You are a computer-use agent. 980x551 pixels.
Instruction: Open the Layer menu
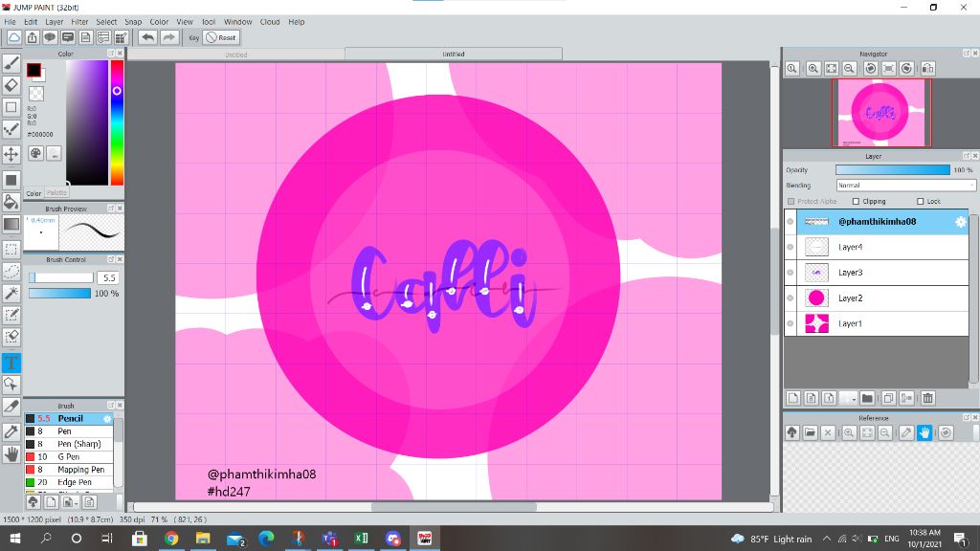(55, 22)
